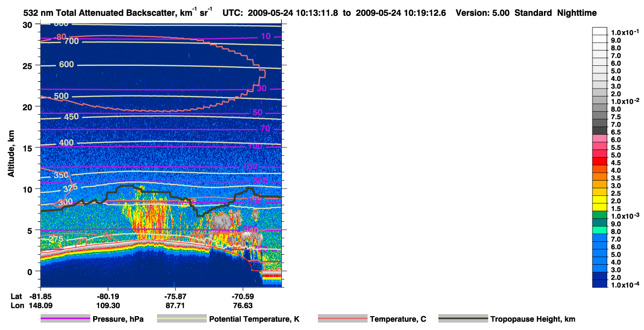This screenshot has width=644, height=330.
Task: Click the 400 K potential temperature contour label
Action: (x=66, y=142)
